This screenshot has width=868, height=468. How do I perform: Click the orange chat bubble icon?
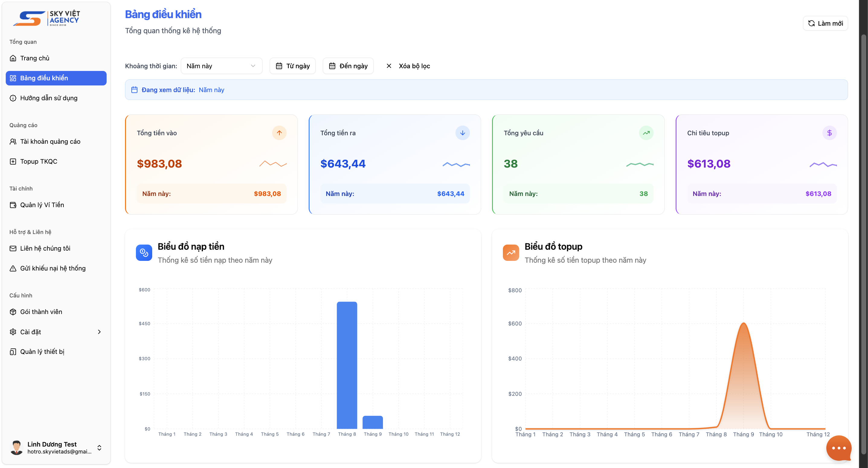coord(838,447)
